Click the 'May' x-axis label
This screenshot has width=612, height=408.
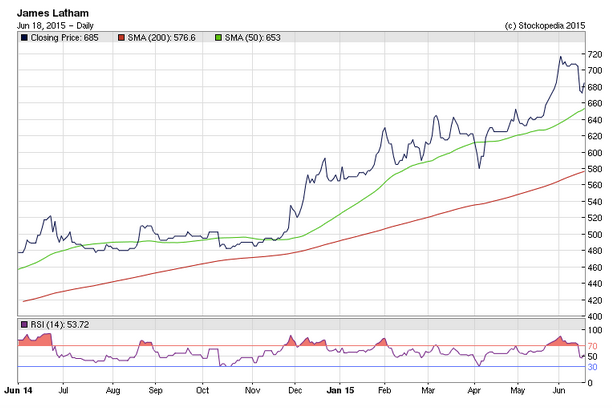coord(518,390)
